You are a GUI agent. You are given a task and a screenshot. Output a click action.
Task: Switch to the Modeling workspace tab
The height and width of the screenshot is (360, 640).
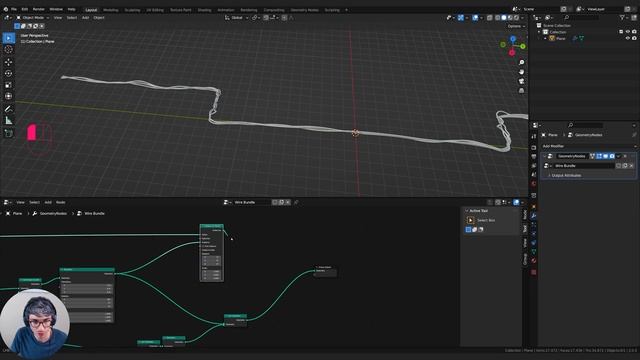pos(111,10)
